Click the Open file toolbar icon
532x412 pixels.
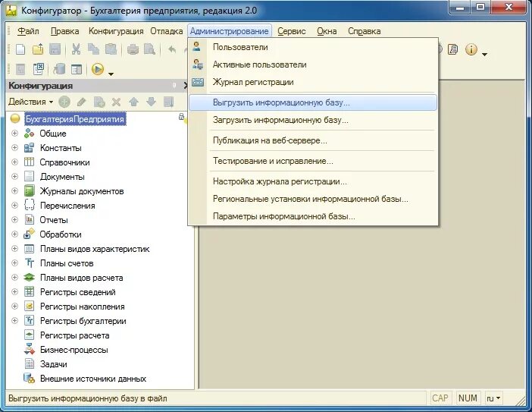tap(38, 49)
